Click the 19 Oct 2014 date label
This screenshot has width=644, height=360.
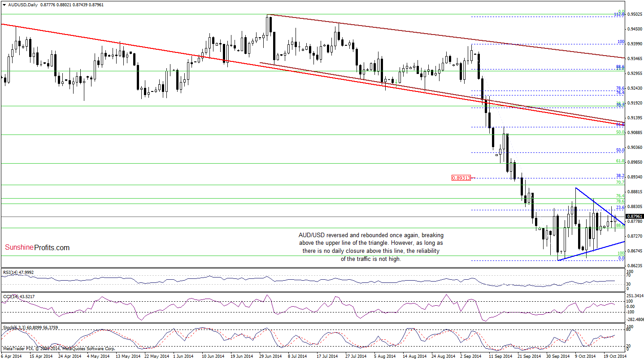point(615,356)
